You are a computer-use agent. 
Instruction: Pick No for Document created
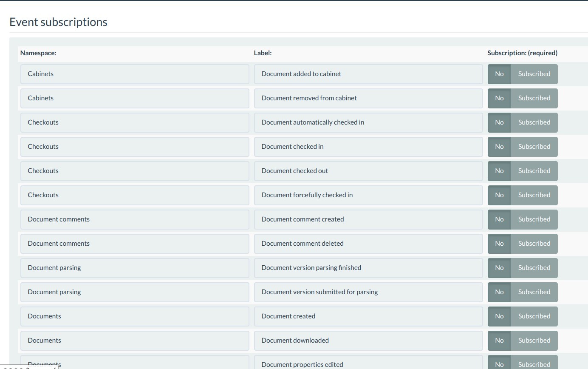[499, 316]
